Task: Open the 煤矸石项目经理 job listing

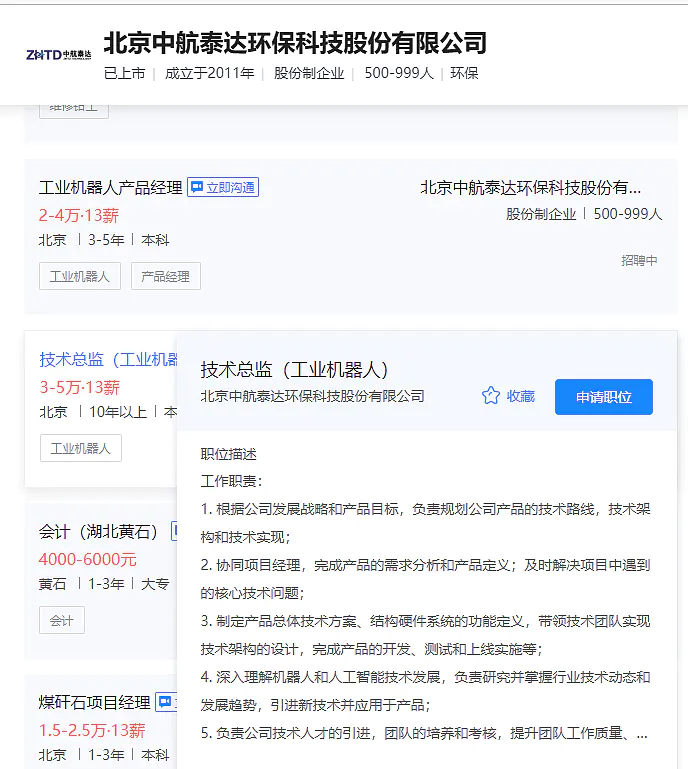Action: coord(94,702)
